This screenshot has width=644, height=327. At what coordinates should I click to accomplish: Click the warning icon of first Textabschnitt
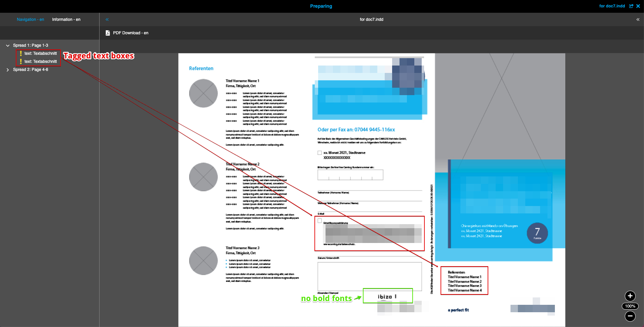coord(21,53)
